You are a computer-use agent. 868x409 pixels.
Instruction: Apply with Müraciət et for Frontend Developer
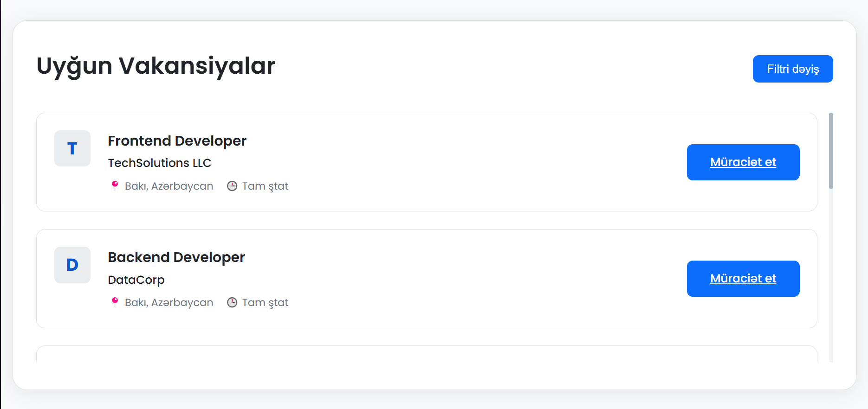tap(743, 162)
